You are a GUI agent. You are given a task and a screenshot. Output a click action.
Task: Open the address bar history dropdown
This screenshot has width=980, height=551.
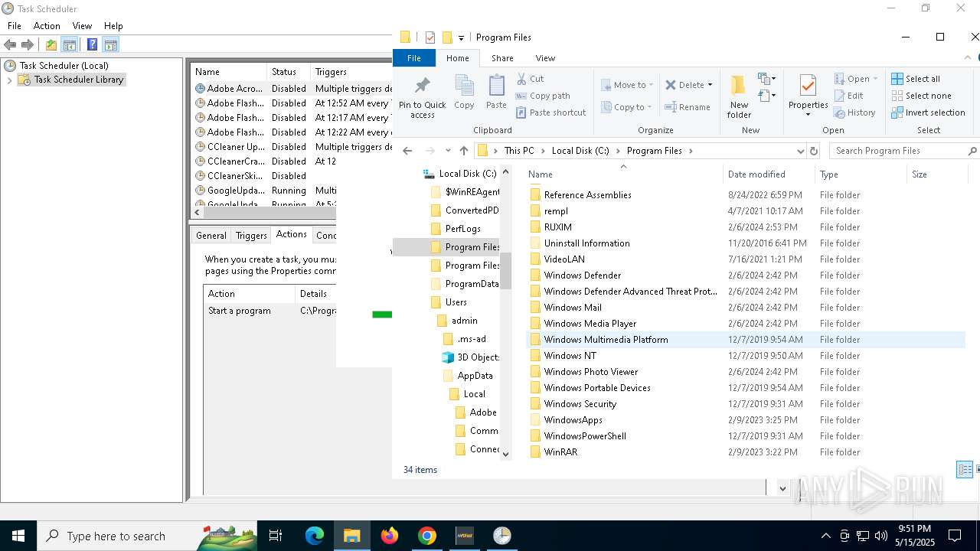(x=800, y=151)
